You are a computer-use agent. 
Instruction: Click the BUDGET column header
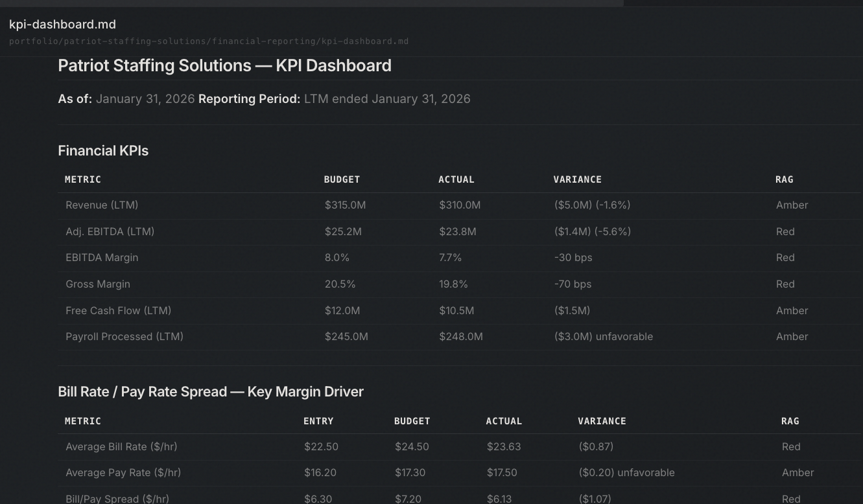point(342,179)
